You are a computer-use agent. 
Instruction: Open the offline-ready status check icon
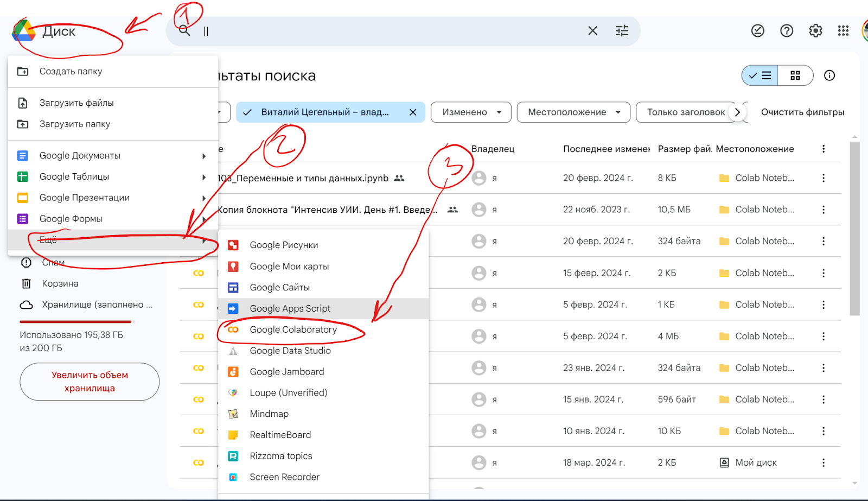point(758,31)
